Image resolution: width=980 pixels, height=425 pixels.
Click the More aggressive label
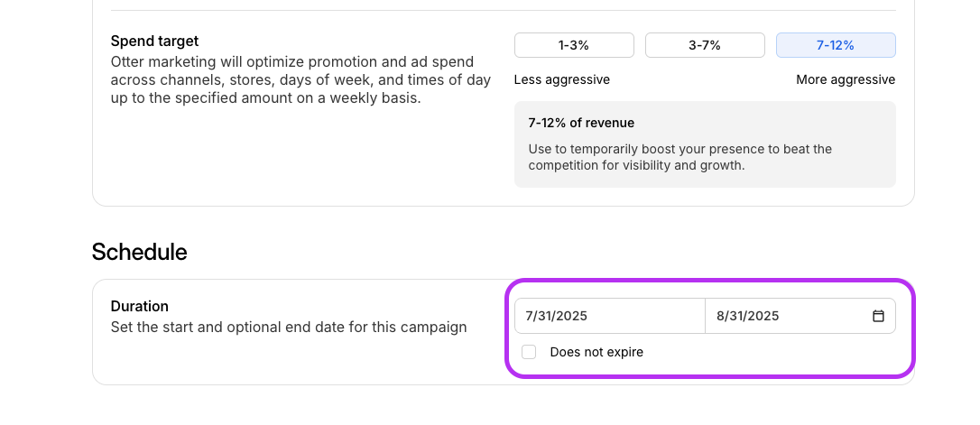(846, 79)
